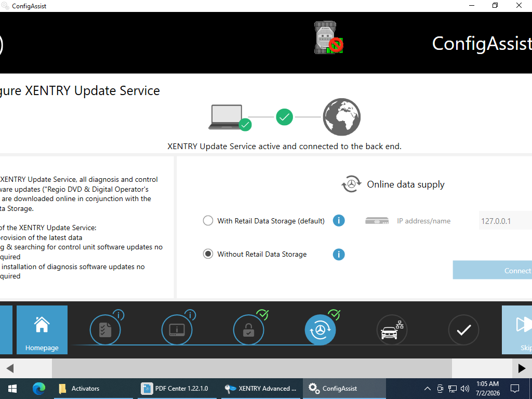Screen dimensions: 532x399
Task: Open the license agreement step icon
Action: tap(105, 330)
